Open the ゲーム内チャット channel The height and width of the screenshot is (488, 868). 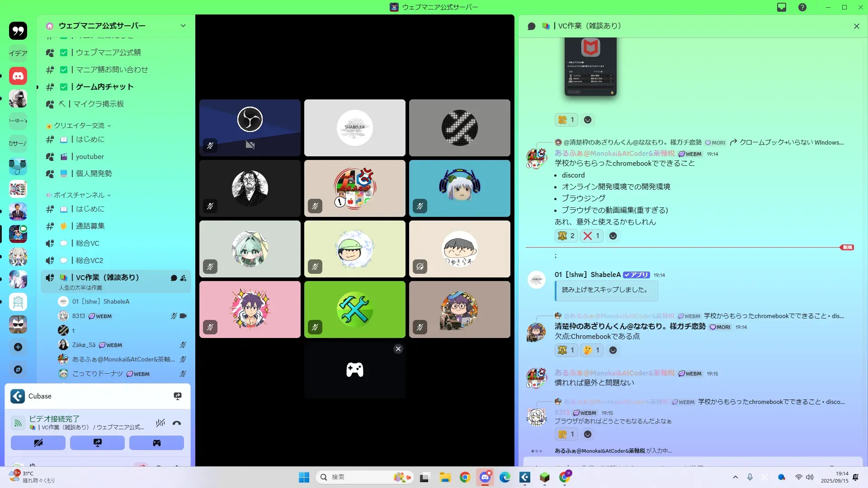coord(104,87)
